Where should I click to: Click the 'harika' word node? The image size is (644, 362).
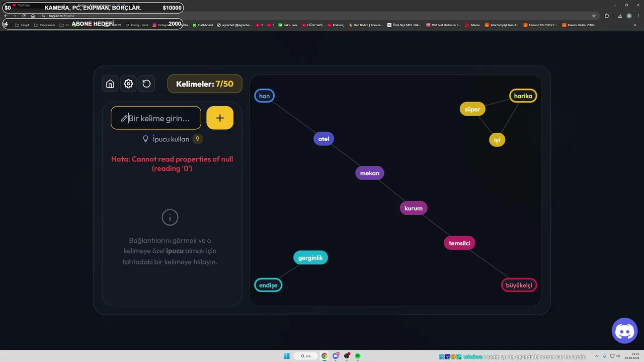point(523,96)
